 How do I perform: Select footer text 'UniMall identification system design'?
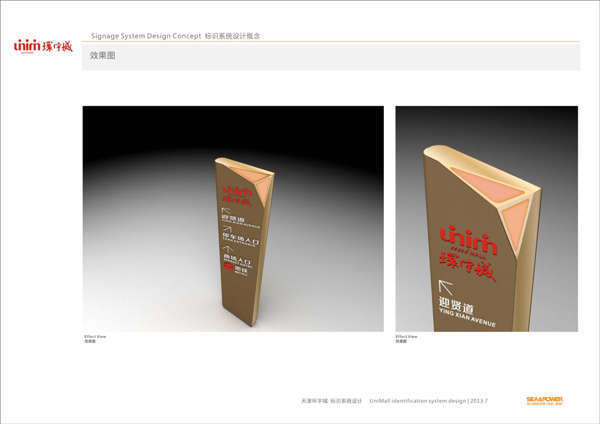[x=417, y=401]
